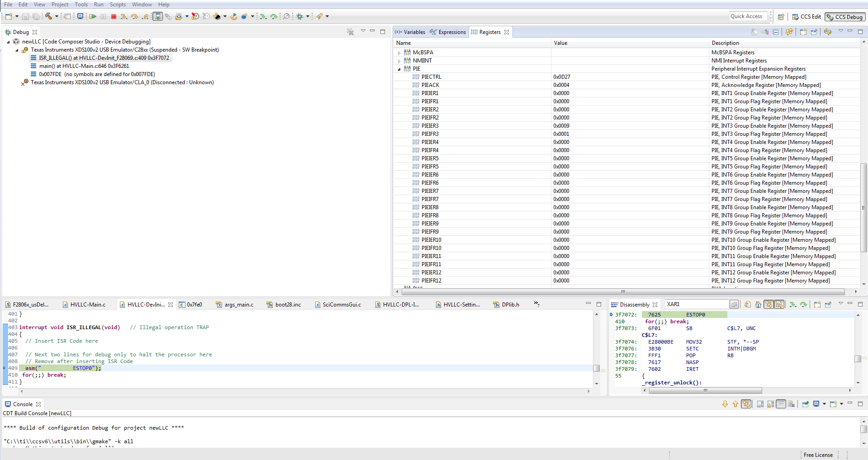
Task: Terminate the debug session with red stop
Action: click(114, 16)
